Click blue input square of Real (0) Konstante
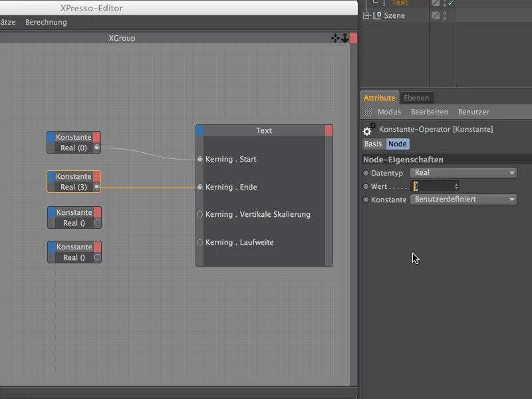This screenshot has height=399, width=532. tap(51, 137)
